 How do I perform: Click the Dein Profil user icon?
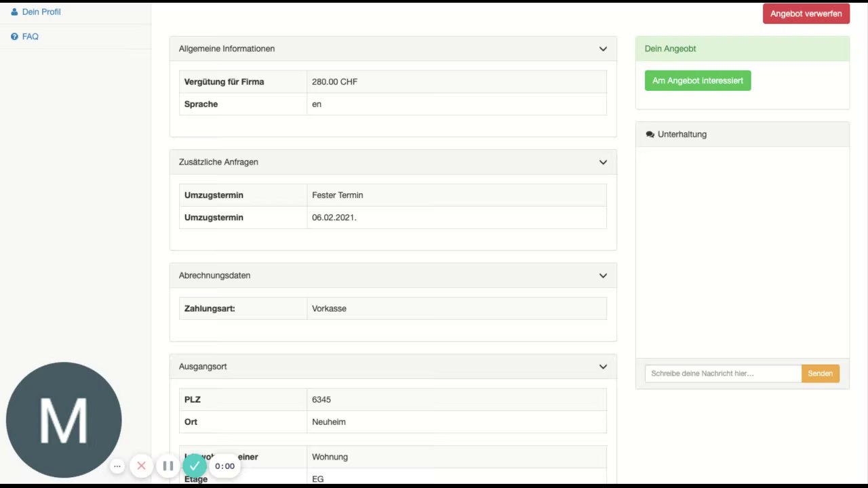pos(14,12)
